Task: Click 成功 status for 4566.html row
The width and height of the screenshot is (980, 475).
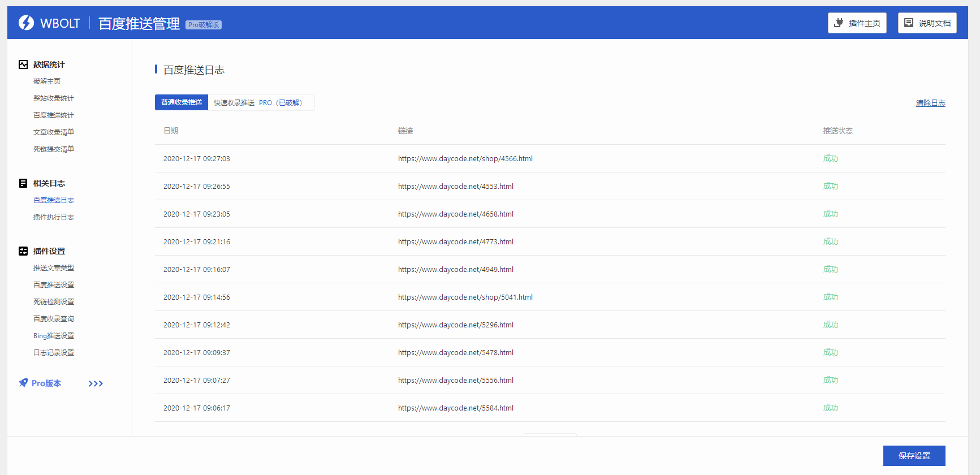Action: pos(831,159)
